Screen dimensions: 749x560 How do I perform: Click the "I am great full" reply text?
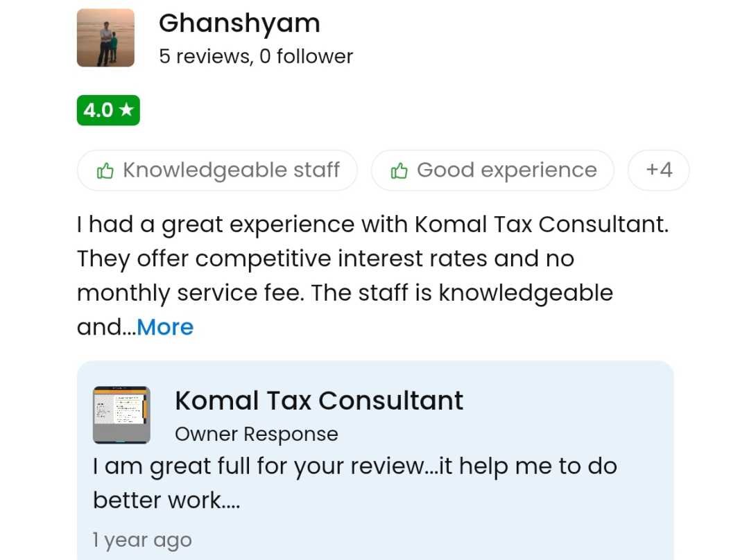(354, 466)
